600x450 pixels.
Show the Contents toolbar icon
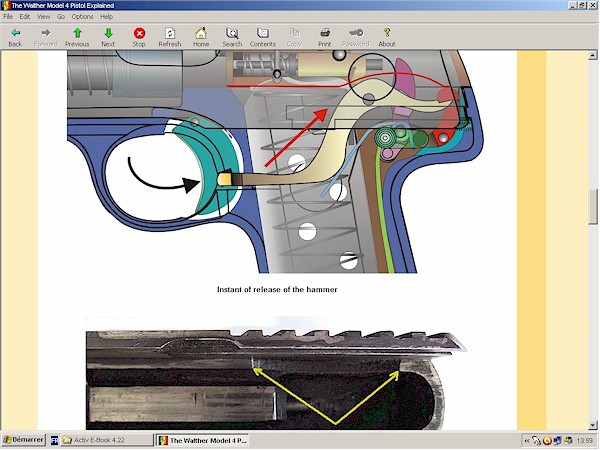tap(263, 33)
